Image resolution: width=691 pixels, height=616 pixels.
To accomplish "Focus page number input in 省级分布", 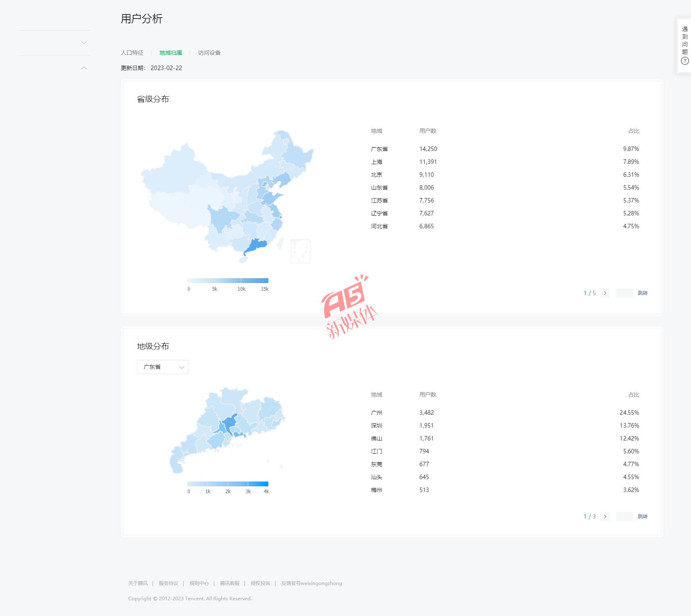I will coord(625,293).
